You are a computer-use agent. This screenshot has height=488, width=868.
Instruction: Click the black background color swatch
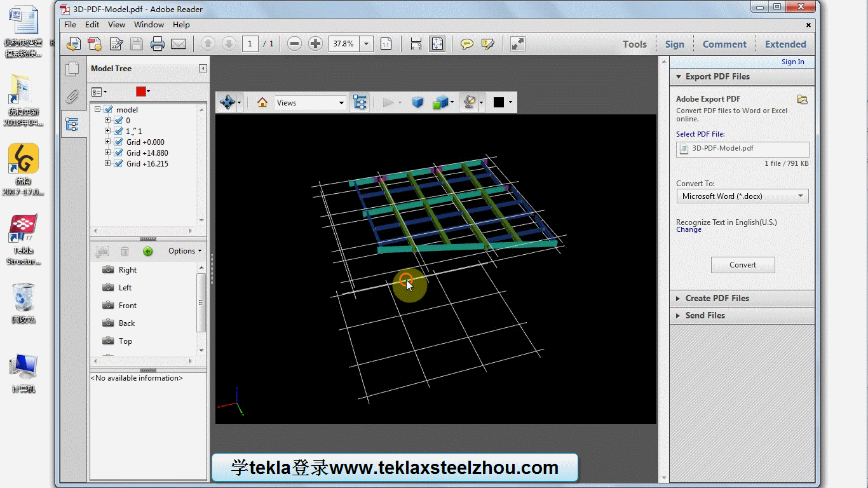click(499, 102)
